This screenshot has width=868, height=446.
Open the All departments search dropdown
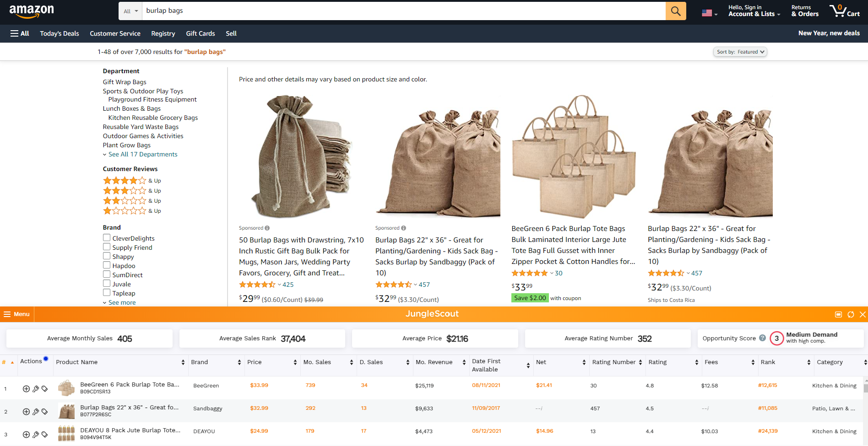(x=130, y=11)
